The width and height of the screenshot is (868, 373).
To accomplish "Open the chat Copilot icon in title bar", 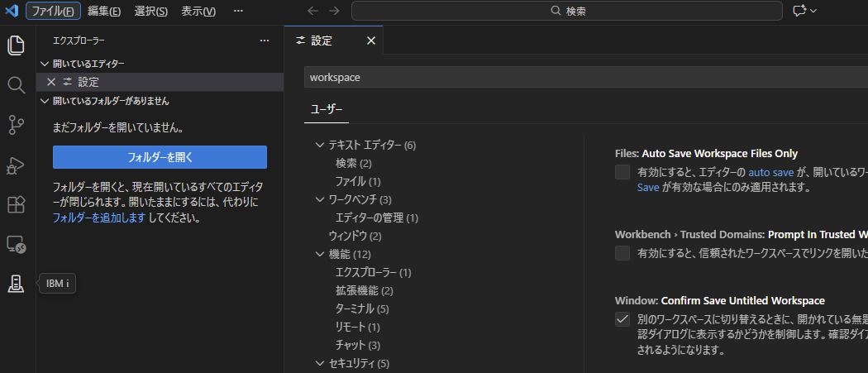I will [x=799, y=11].
